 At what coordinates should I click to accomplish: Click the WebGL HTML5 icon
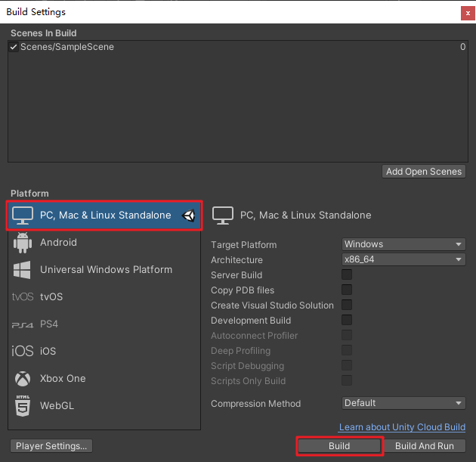pyautogui.click(x=23, y=406)
